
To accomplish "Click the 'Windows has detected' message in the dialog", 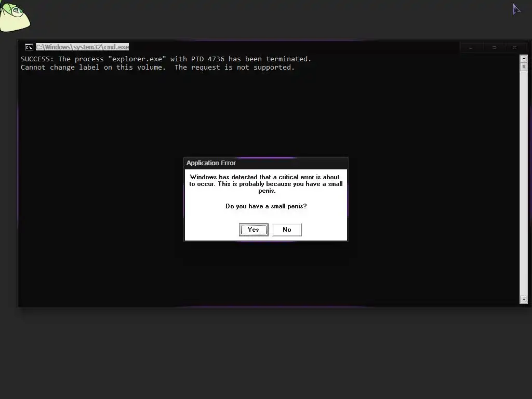I will click(x=266, y=184).
